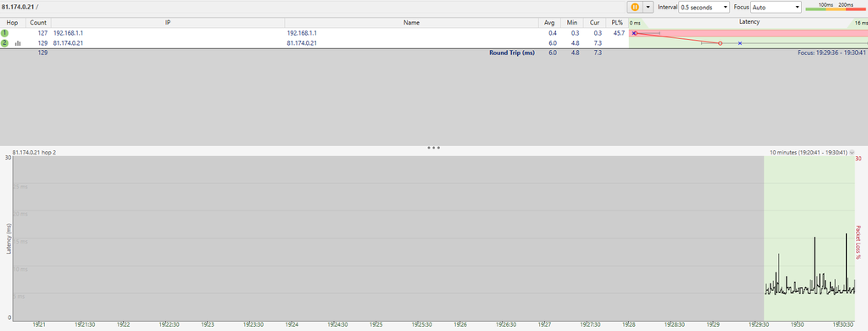Select the 192.168.1.1 hop row

click(x=314, y=33)
